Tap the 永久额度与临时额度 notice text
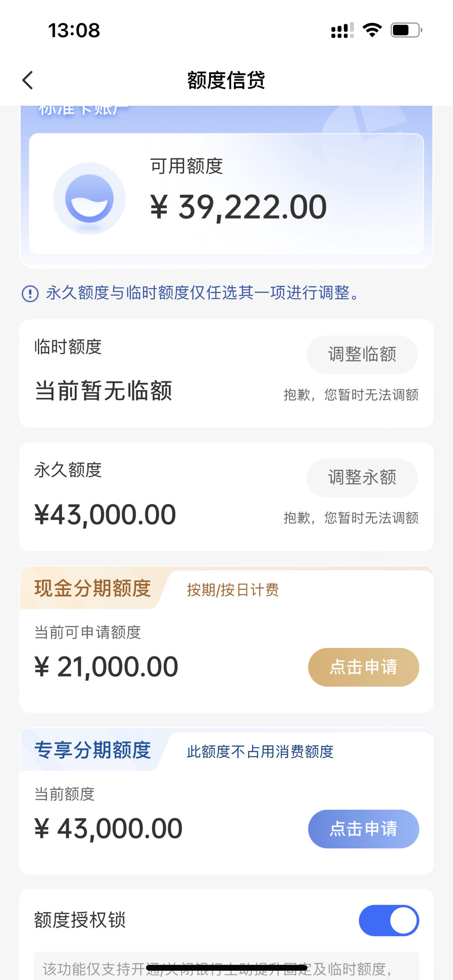Screen dimensions: 453x980 coord(202,293)
